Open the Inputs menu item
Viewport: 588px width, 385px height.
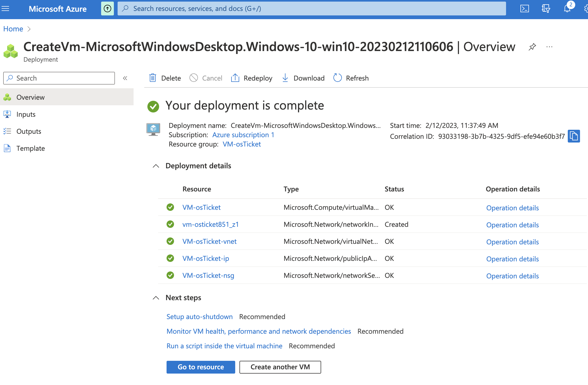(x=26, y=114)
